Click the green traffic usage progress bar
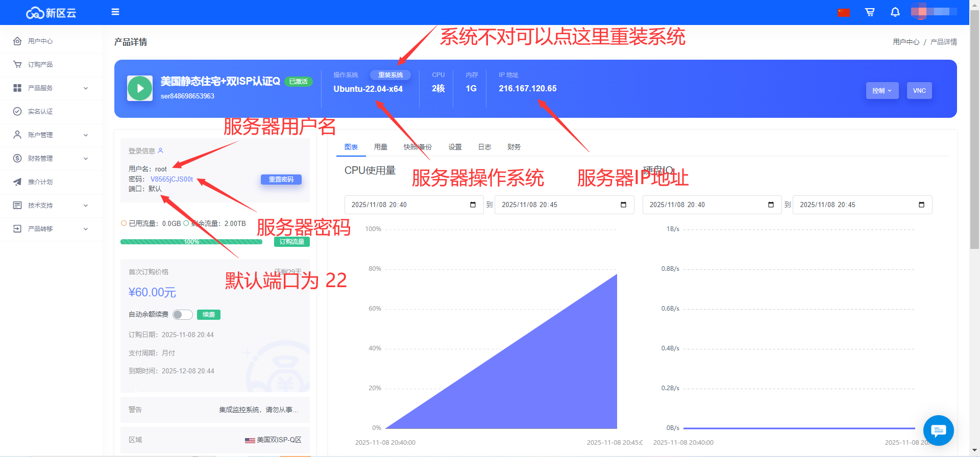980x457 pixels. click(191, 242)
